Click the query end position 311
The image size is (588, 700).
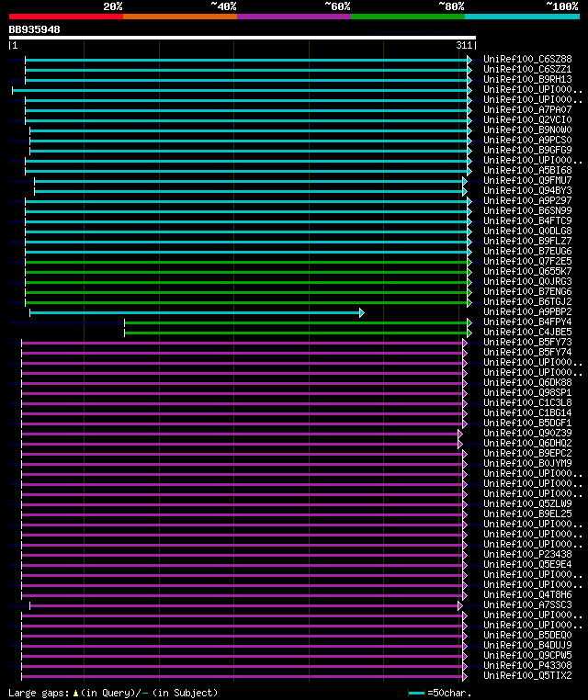[464, 45]
